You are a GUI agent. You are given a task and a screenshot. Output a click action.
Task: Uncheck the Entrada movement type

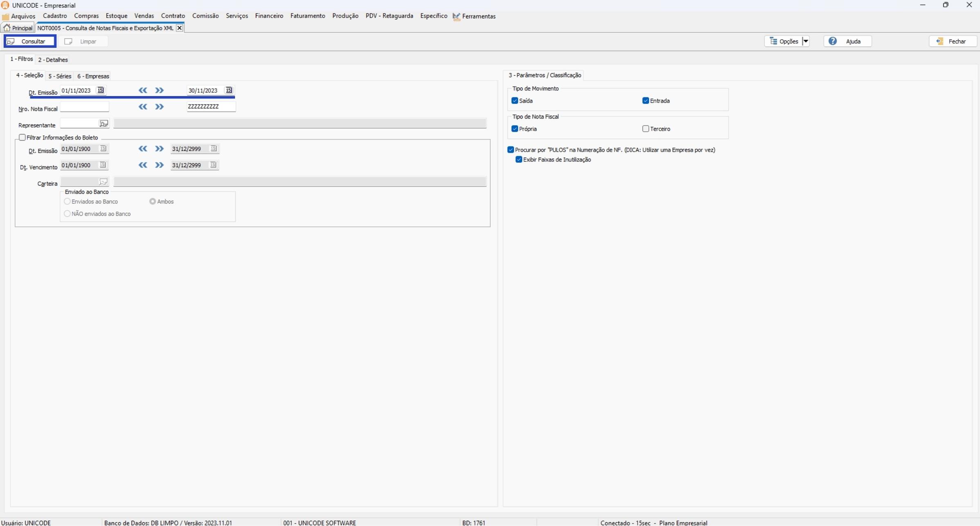[645, 101]
